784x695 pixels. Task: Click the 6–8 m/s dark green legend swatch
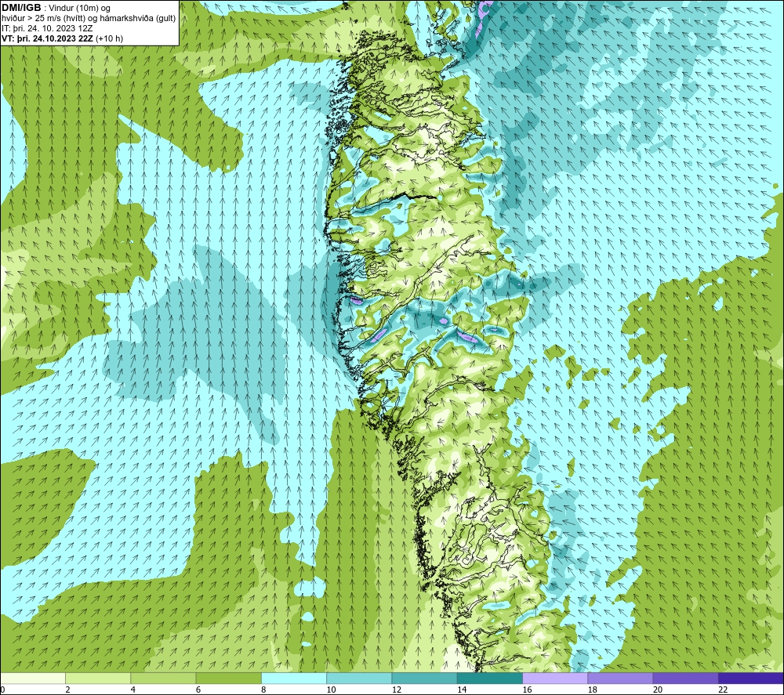(x=228, y=679)
